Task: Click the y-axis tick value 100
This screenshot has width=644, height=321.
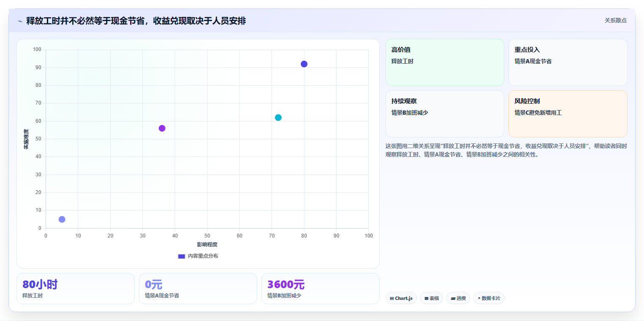Action: pyautogui.click(x=37, y=50)
